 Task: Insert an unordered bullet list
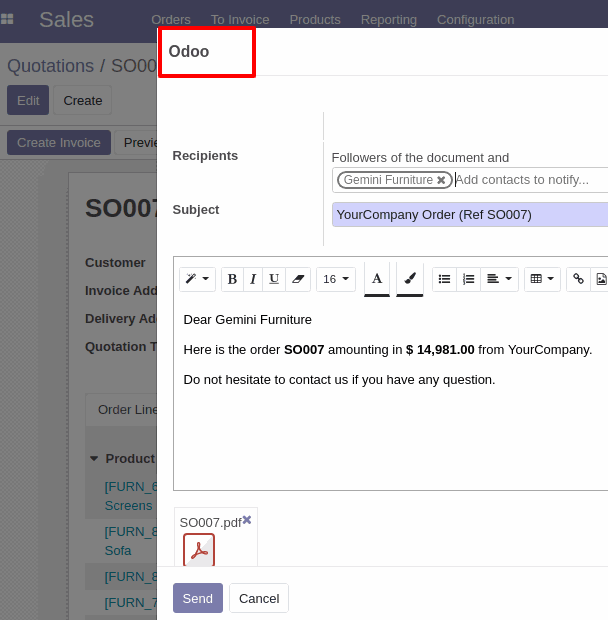click(444, 279)
